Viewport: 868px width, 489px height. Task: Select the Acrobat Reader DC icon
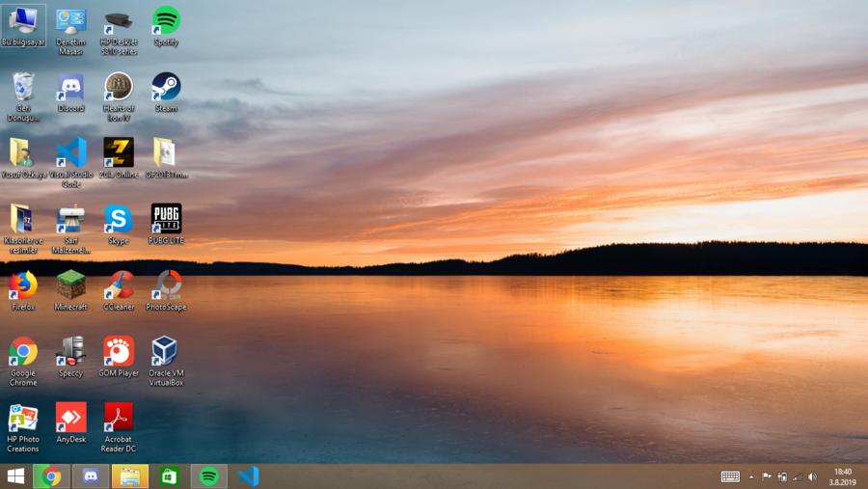(119, 427)
